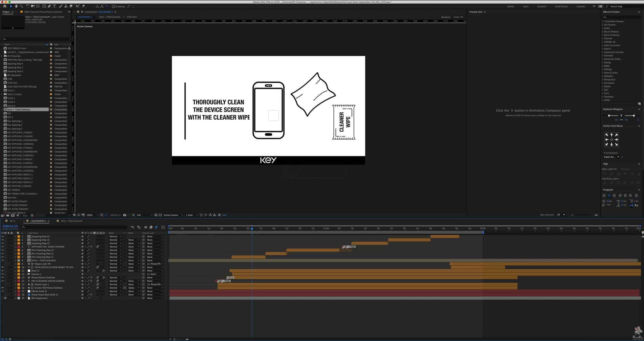Hide the Camera 1 layer

point(2,274)
